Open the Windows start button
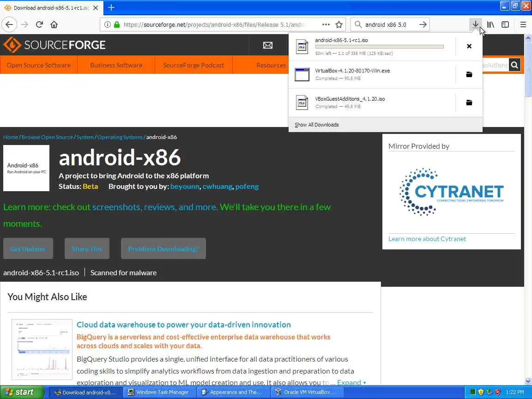 22,392
